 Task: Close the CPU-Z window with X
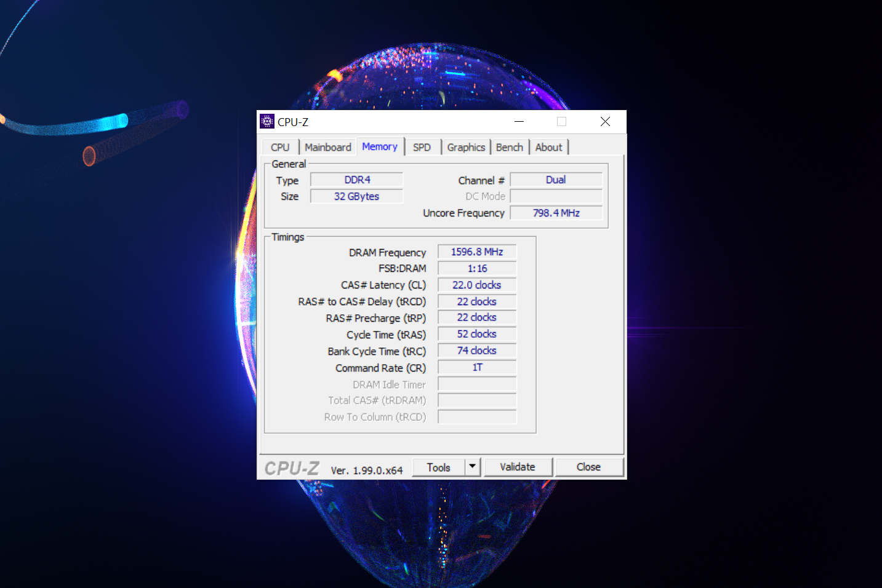(606, 122)
